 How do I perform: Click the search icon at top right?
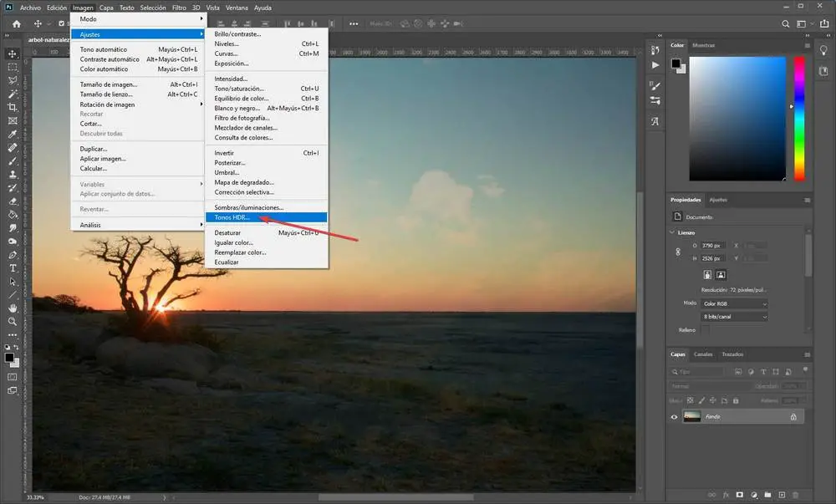point(787,23)
